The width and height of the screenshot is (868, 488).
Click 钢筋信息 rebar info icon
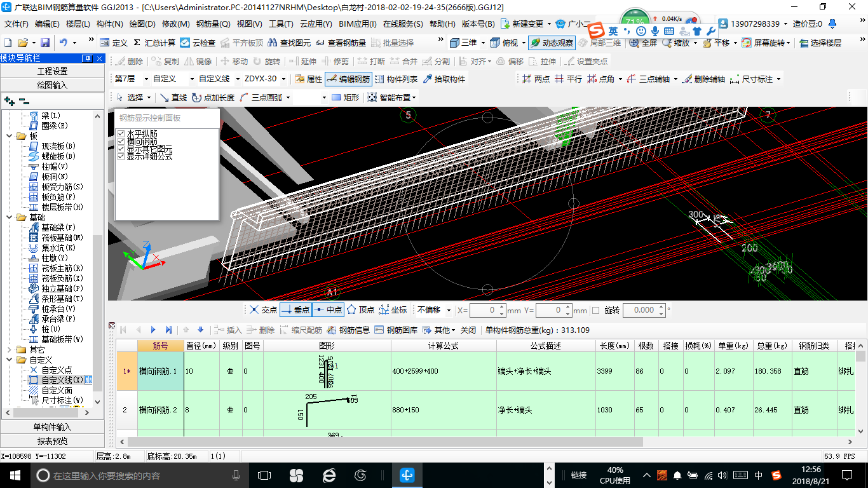click(x=348, y=330)
